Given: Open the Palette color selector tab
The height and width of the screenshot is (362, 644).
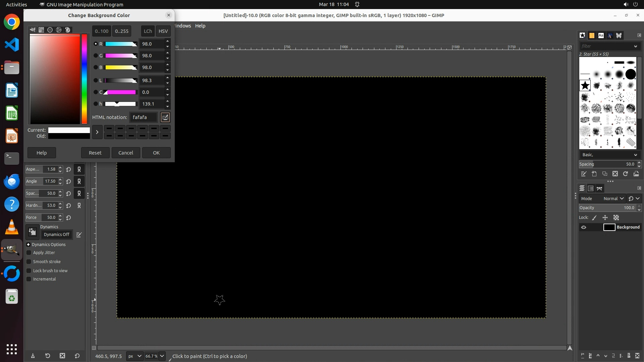Looking at the screenshot, I should [68, 30].
